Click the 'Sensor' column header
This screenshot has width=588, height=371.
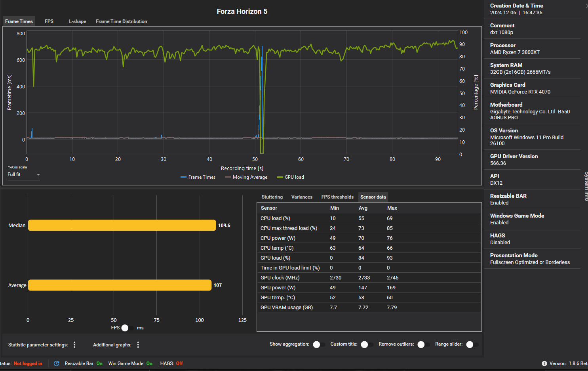(x=269, y=208)
